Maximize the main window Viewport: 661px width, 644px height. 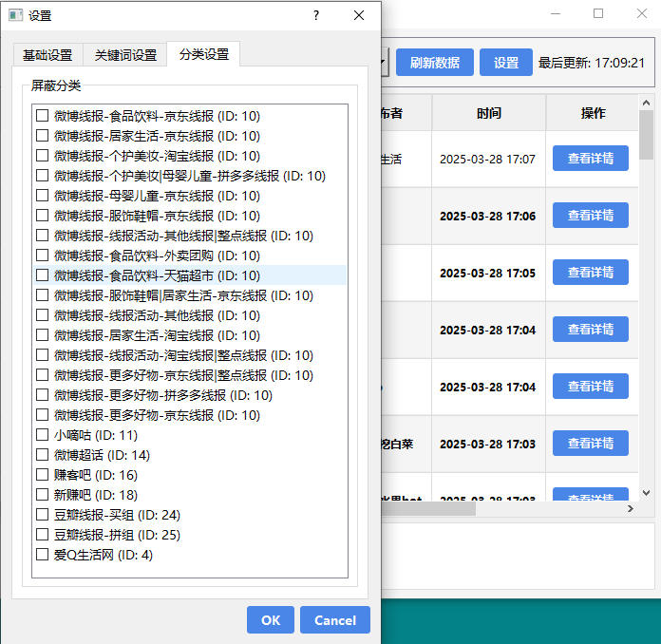pos(598,14)
